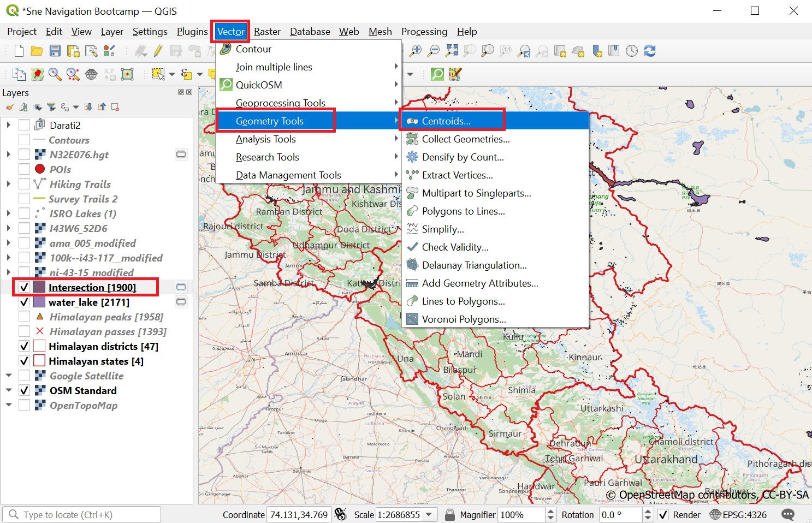The image size is (812, 523).
Task: Float the Layers panel with undock button
Action: [181, 92]
